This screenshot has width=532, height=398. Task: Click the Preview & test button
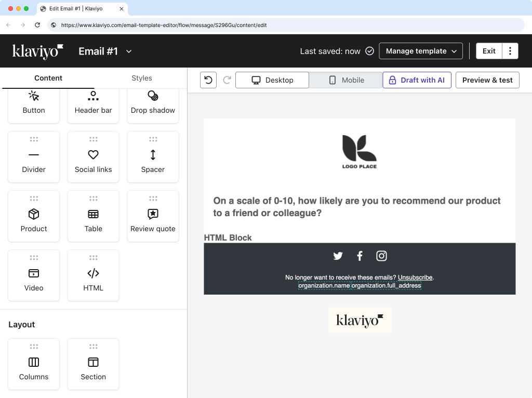tap(487, 80)
